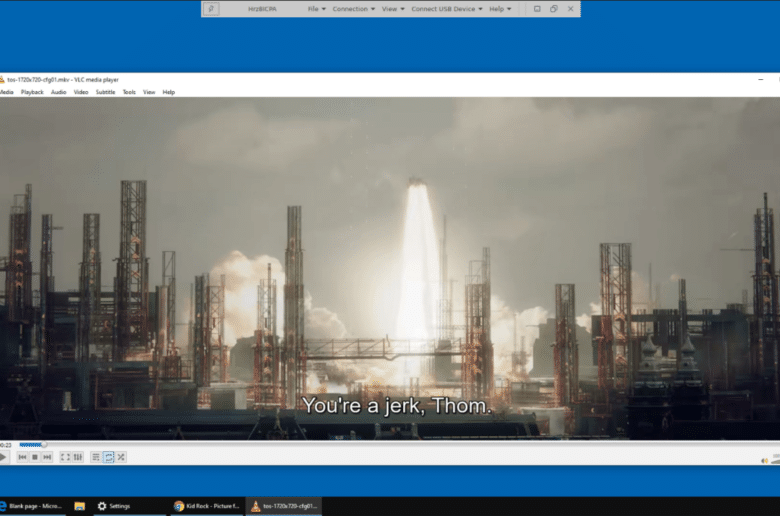Mute audio with the speaker icon
Screen dimensions: 780x516
point(764,460)
